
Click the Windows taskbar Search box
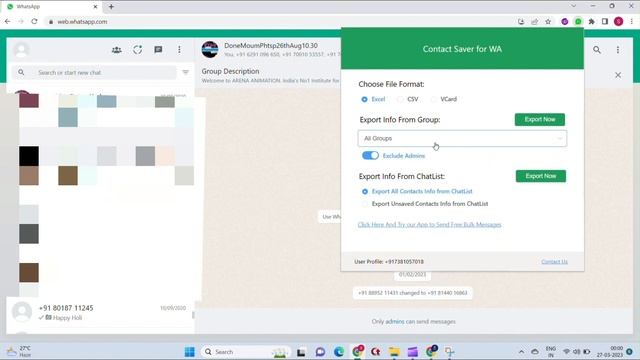(245, 351)
